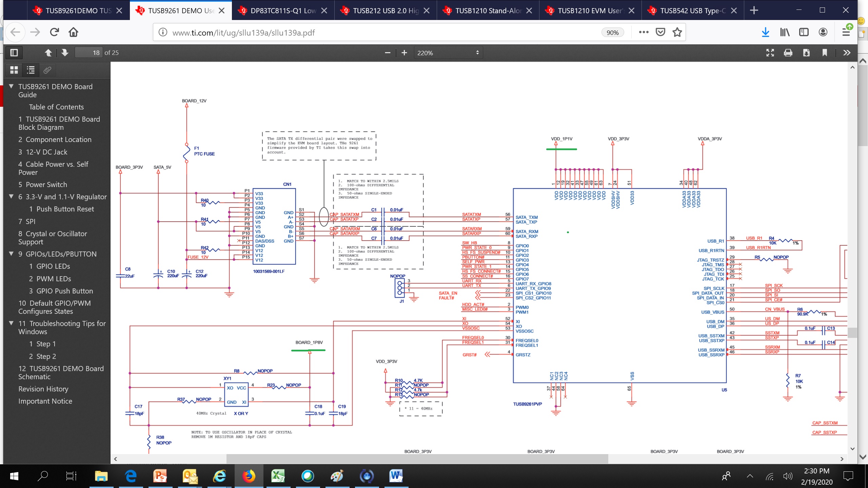Reload the current page
868x488 pixels.
point(54,33)
